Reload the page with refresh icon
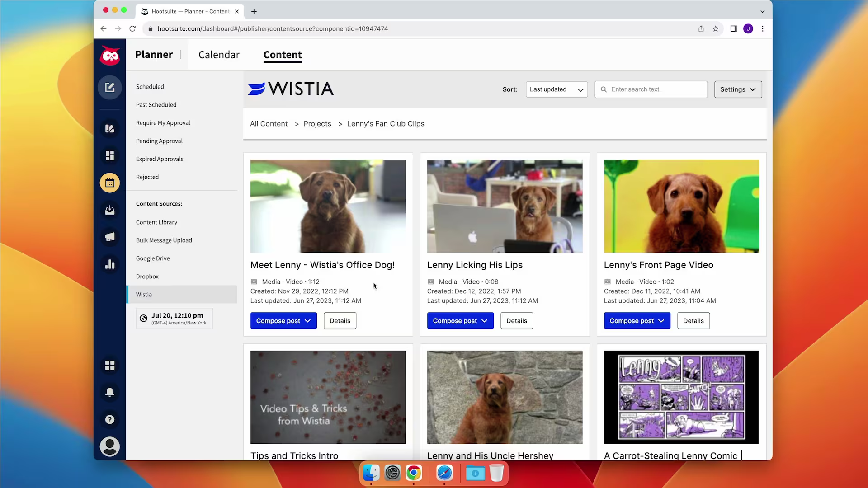 pyautogui.click(x=132, y=28)
